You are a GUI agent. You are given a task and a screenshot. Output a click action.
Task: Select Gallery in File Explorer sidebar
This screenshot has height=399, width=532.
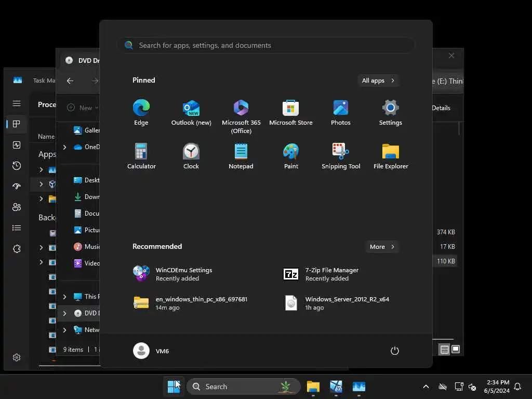point(87,130)
